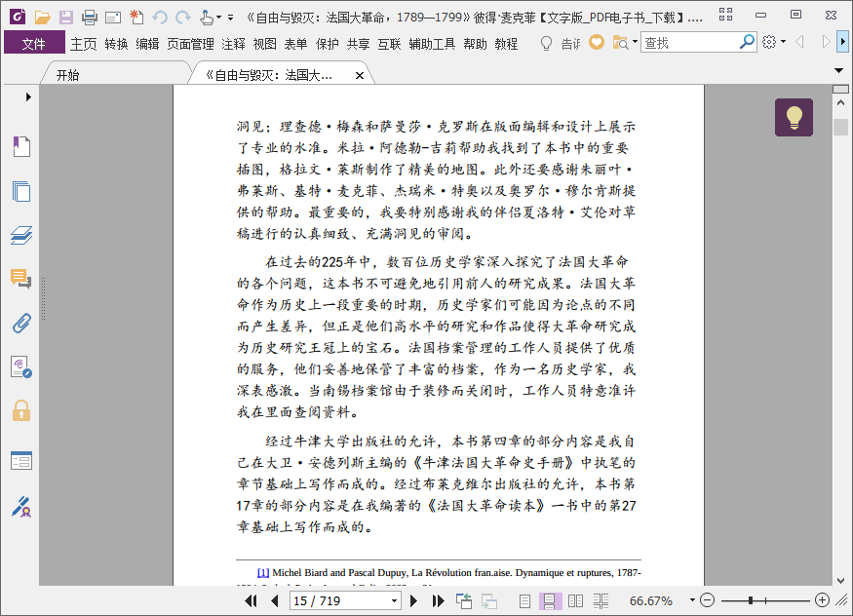Expand the left navigation panel arrow

[x=28, y=96]
